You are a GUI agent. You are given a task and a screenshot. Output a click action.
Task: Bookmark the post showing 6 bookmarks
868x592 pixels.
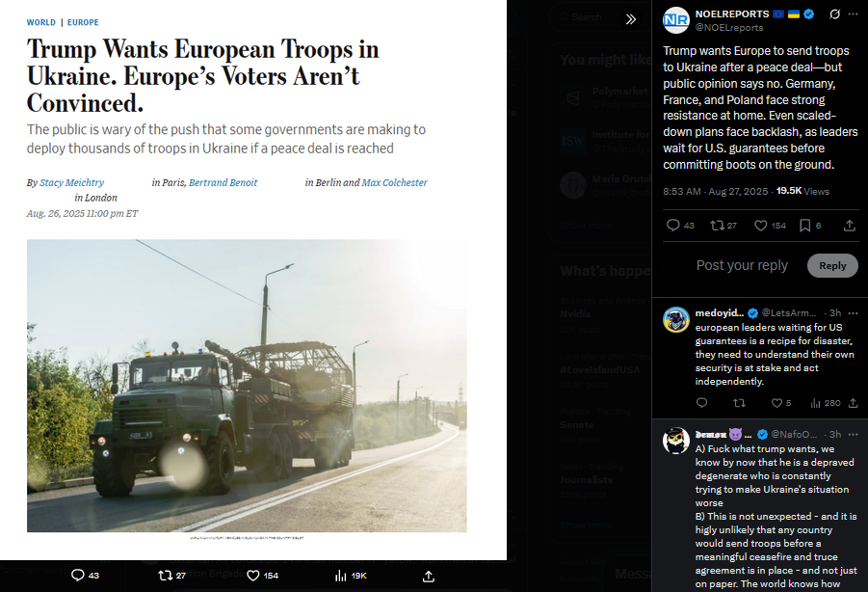click(804, 225)
